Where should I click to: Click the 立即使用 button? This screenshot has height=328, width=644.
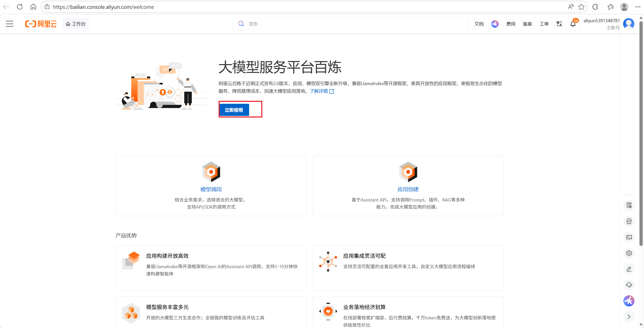[x=234, y=110]
